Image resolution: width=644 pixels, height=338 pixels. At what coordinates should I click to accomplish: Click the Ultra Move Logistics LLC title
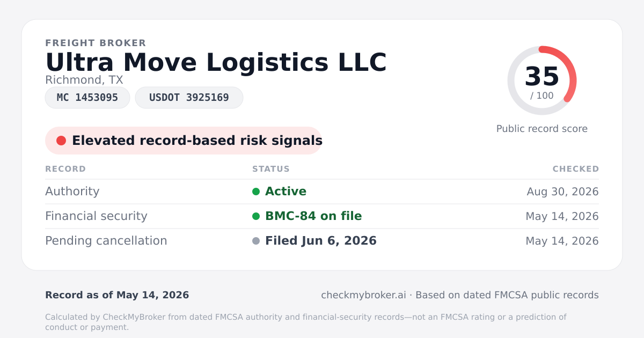pyautogui.click(x=216, y=62)
